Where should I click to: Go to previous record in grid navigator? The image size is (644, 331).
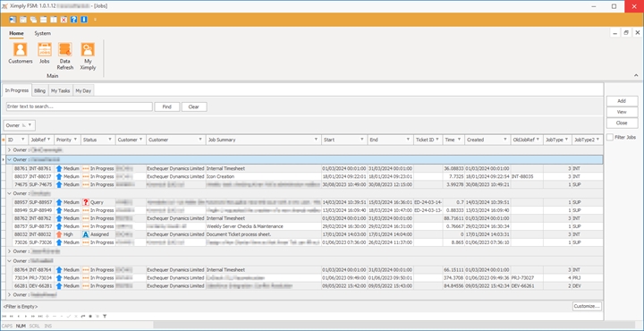tap(19, 316)
